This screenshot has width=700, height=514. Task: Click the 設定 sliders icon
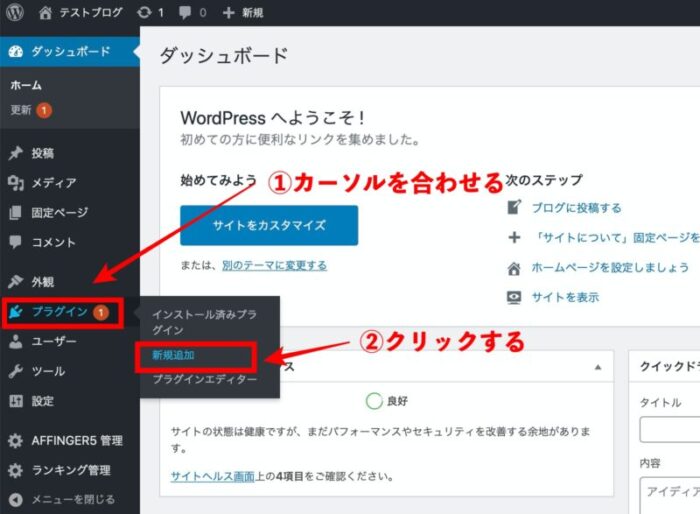(16, 401)
